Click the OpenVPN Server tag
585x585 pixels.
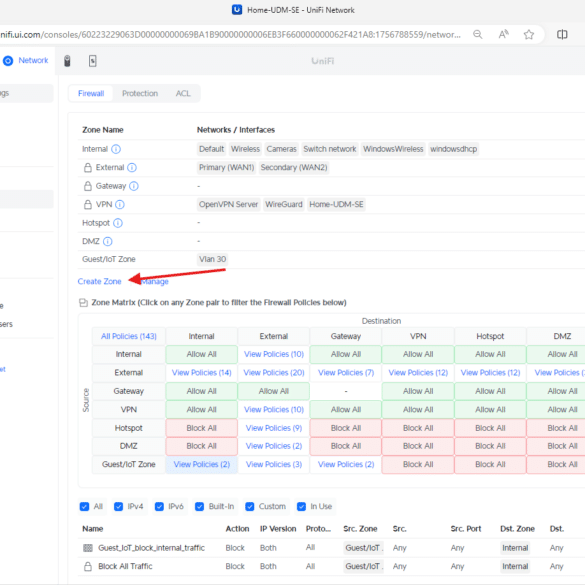pos(228,204)
